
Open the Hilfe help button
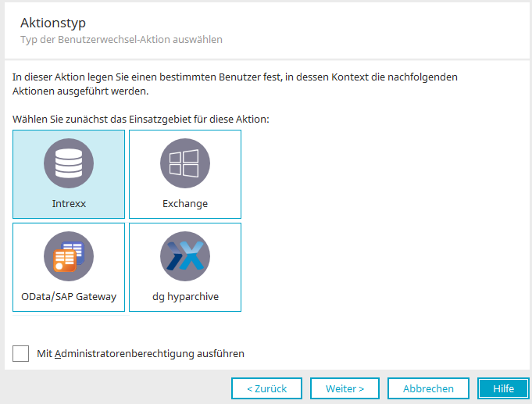click(x=504, y=388)
